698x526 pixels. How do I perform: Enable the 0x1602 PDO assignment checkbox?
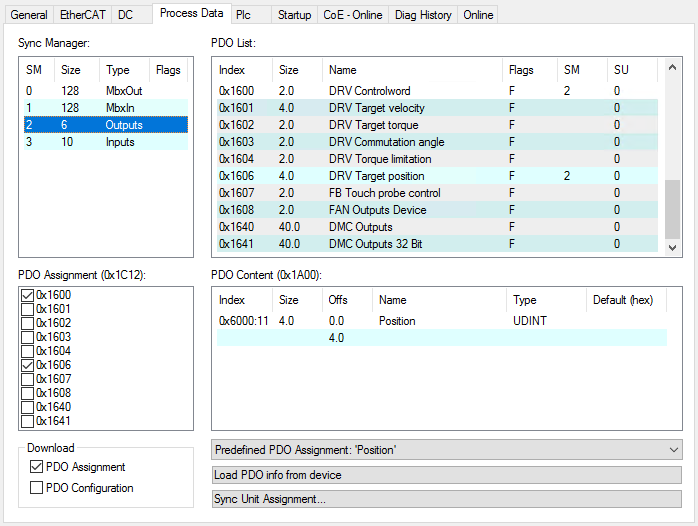click(28, 323)
